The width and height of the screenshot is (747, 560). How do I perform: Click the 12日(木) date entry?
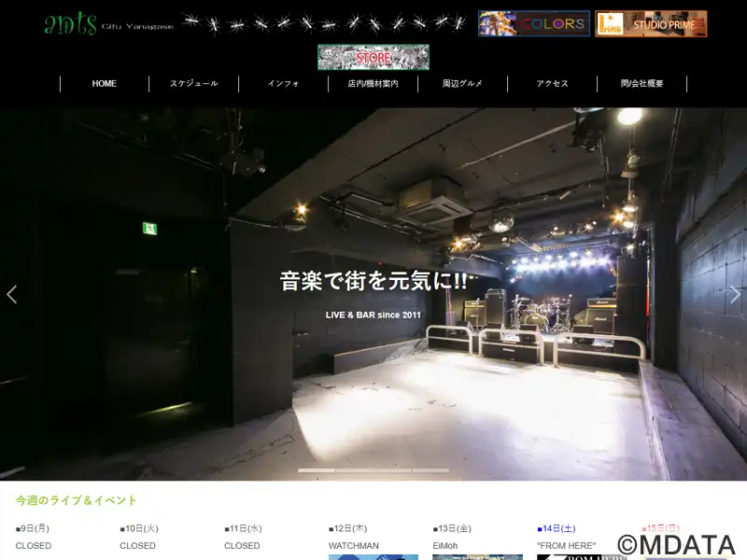[347, 528]
